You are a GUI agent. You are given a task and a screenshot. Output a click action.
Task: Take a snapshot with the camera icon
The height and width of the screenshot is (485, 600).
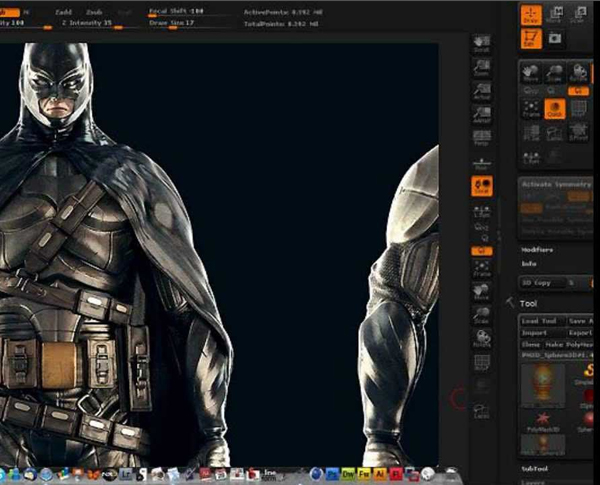[554, 38]
